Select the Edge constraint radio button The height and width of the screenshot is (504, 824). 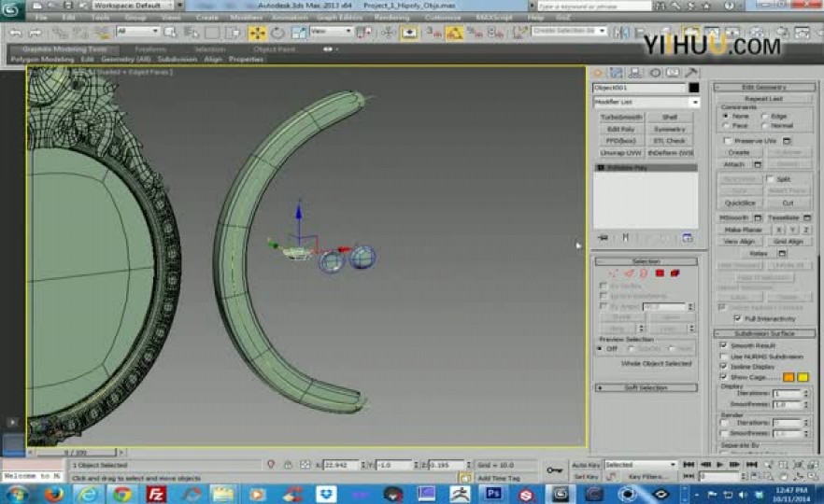click(x=764, y=116)
